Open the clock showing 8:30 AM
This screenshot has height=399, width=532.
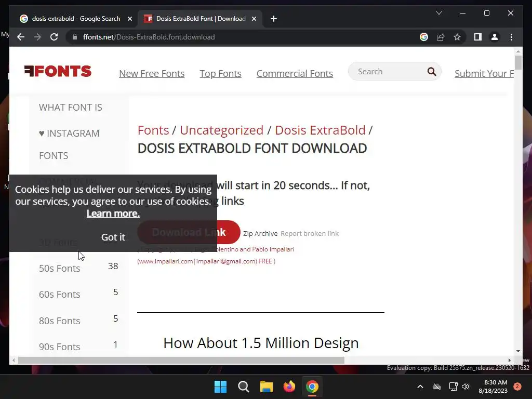pos(493,387)
